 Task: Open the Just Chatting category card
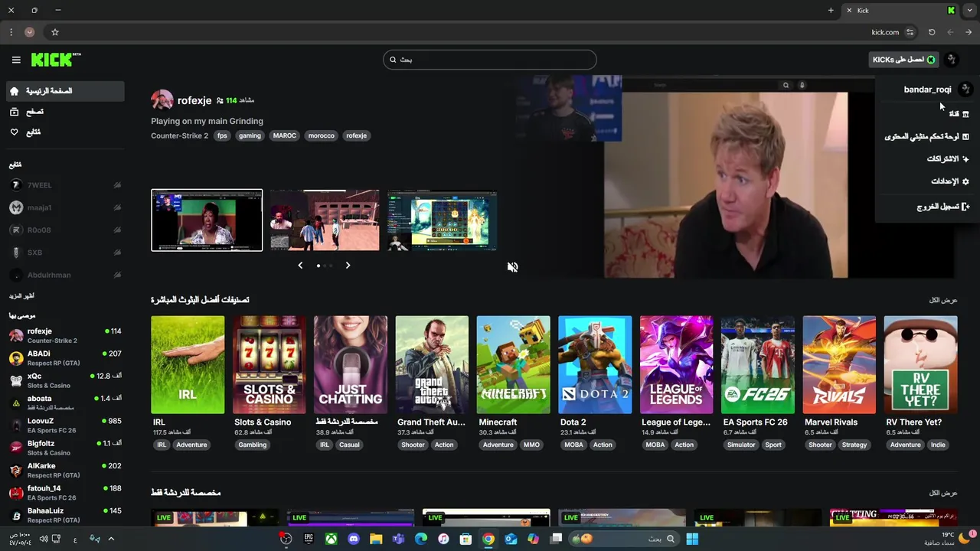tap(351, 364)
